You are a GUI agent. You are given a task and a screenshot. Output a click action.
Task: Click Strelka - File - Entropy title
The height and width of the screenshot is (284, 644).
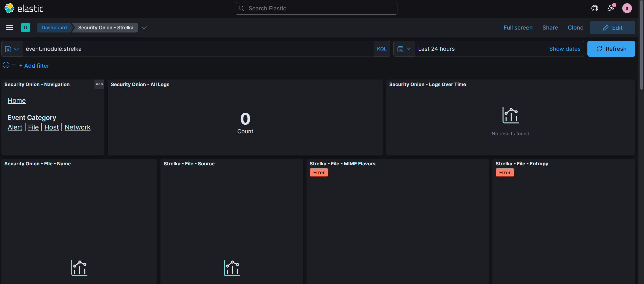(x=522, y=164)
